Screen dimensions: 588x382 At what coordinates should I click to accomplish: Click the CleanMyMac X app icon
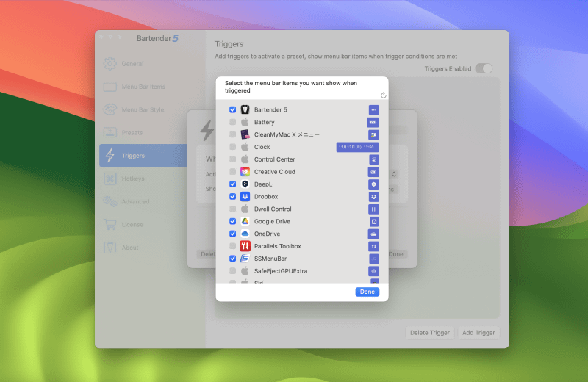pos(245,134)
